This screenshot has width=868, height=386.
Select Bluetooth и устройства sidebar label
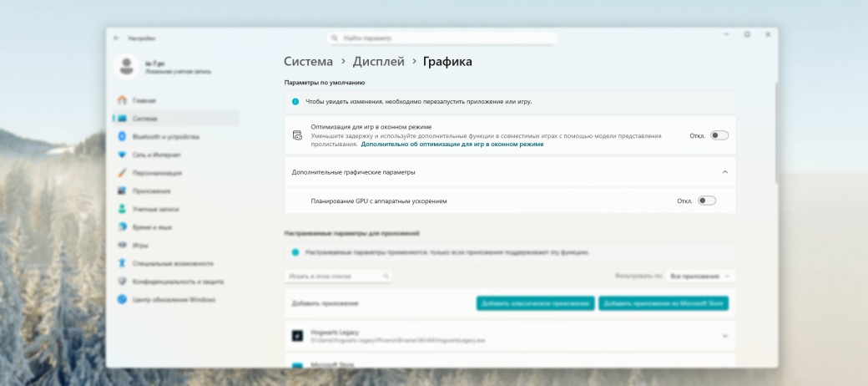click(x=166, y=137)
